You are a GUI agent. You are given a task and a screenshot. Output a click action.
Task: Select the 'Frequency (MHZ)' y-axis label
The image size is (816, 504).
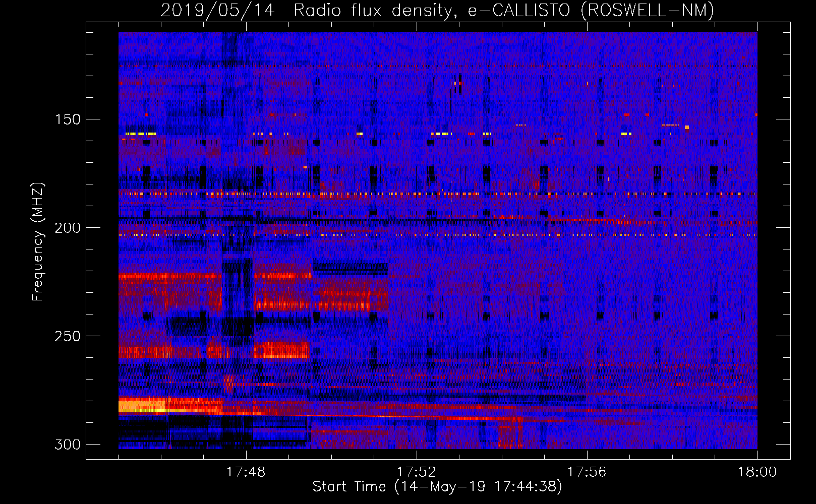38,241
